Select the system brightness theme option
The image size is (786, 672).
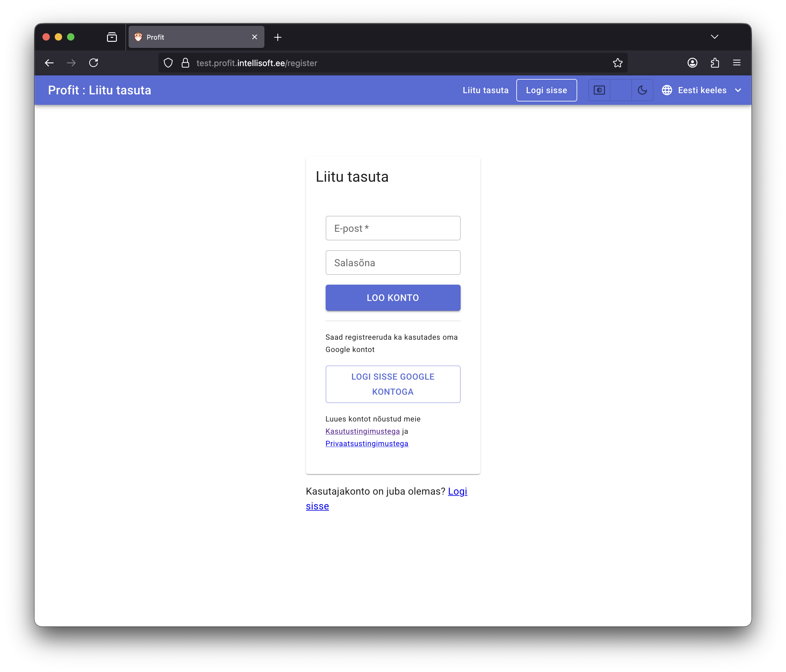[599, 90]
